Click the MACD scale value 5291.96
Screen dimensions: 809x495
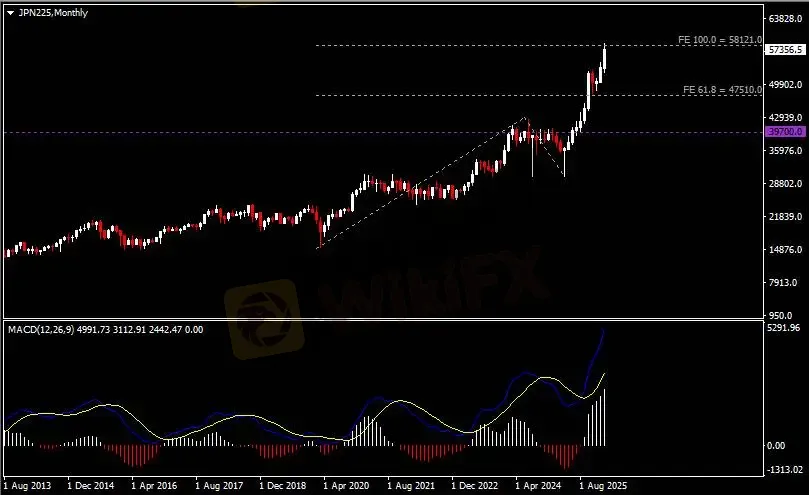pyautogui.click(x=783, y=328)
